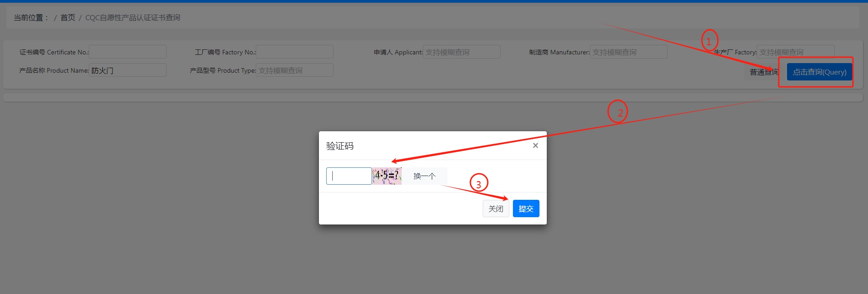
Task: Click the 证书编号 Certificate No. label
Action: click(x=54, y=52)
